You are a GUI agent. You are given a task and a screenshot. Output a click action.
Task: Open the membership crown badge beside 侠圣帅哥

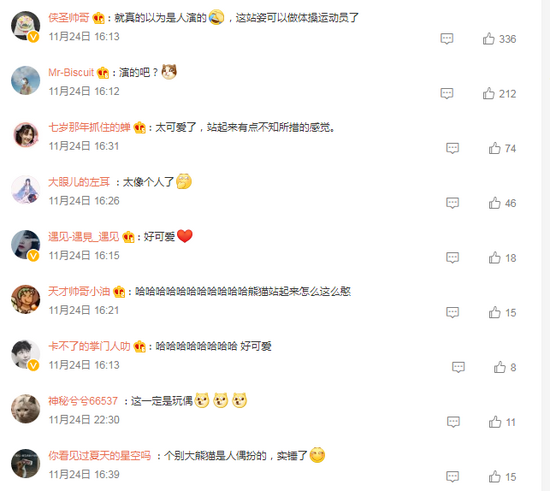coord(99,18)
